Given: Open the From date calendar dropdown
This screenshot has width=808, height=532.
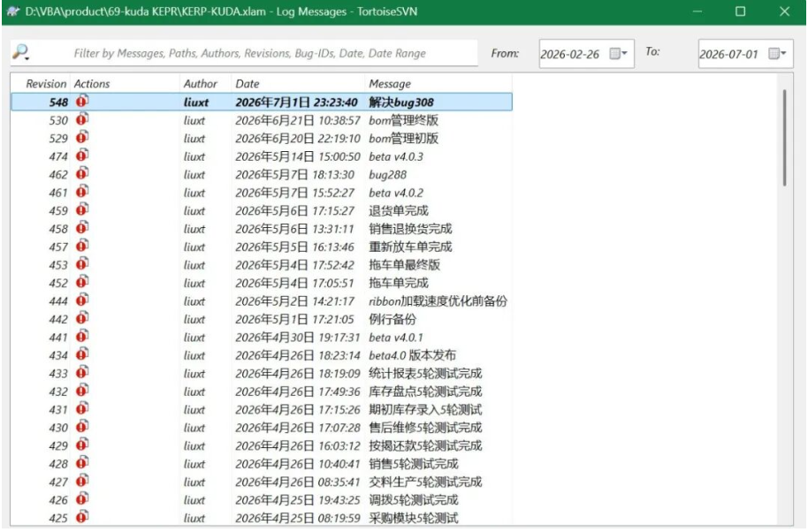Looking at the screenshot, I should pos(618,54).
